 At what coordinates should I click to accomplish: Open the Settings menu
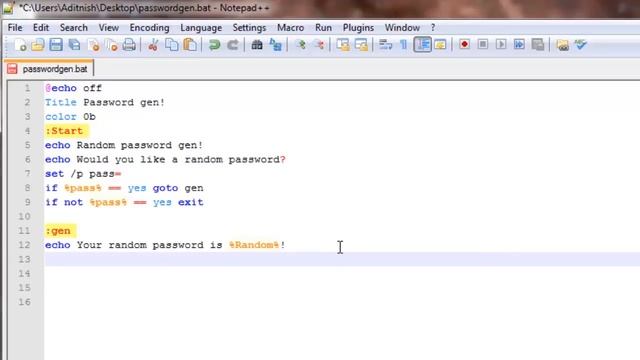(249, 28)
